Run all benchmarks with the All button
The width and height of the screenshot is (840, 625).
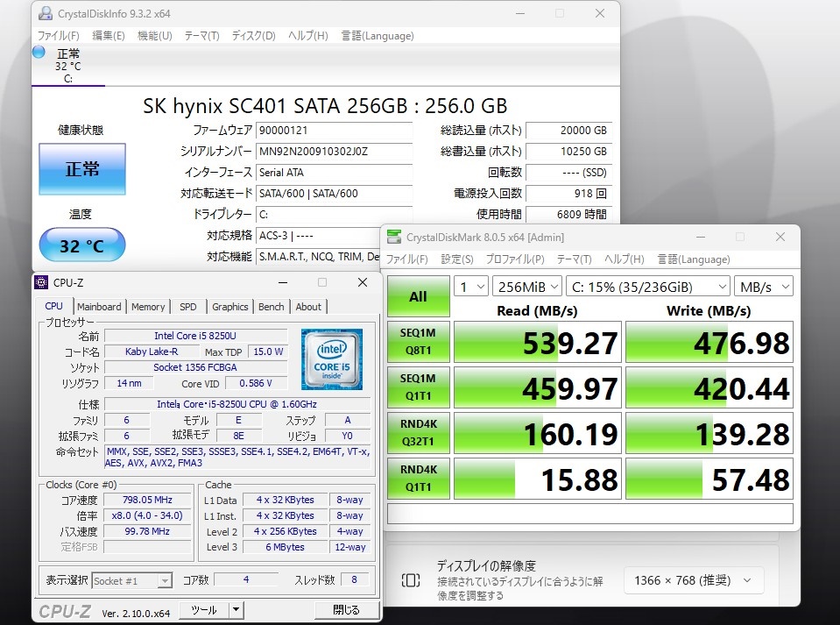(x=419, y=296)
